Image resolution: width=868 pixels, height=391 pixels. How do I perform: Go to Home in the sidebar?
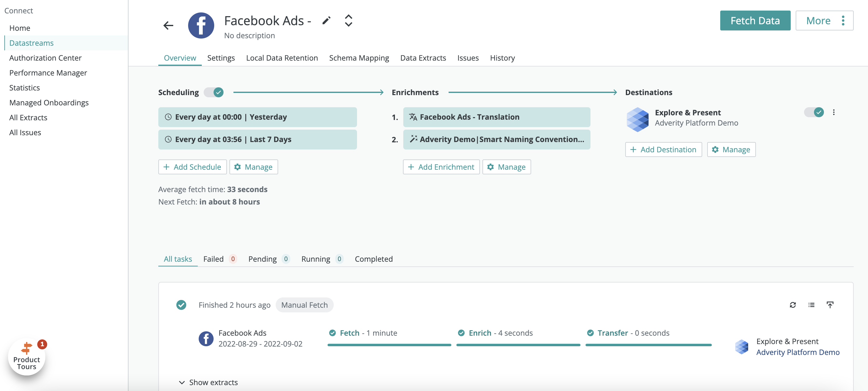(x=20, y=28)
